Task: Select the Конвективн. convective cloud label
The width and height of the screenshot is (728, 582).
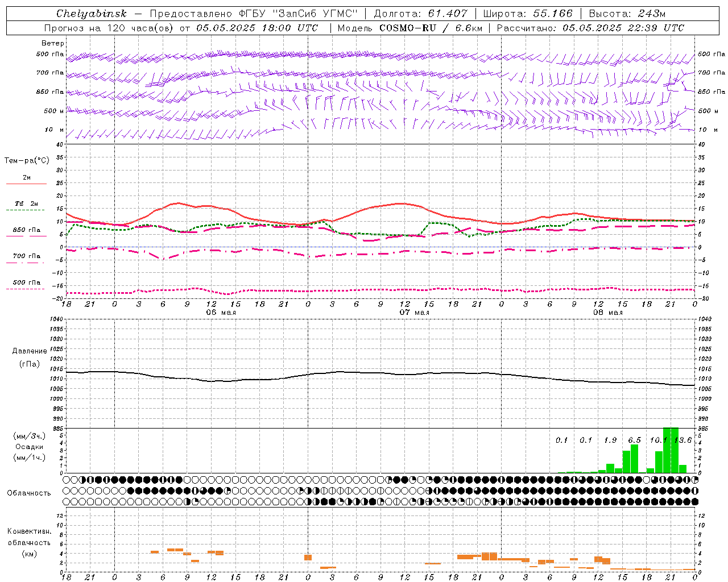Action: click(x=29, y=531)
